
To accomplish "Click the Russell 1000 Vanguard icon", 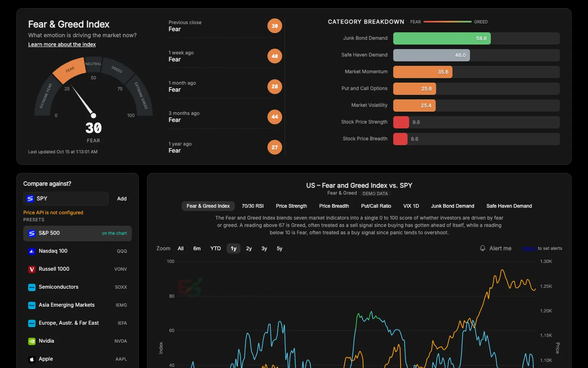I will 32,269.
